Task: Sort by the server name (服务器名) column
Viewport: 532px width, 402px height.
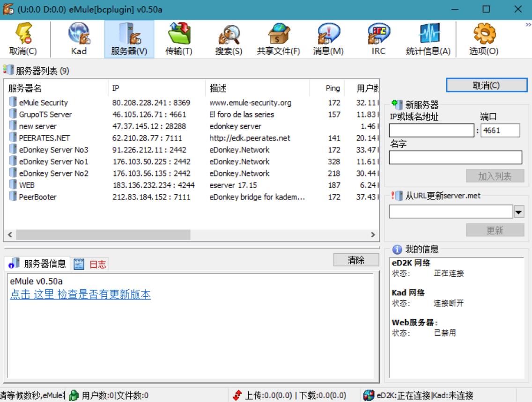Action: [57, 88]
